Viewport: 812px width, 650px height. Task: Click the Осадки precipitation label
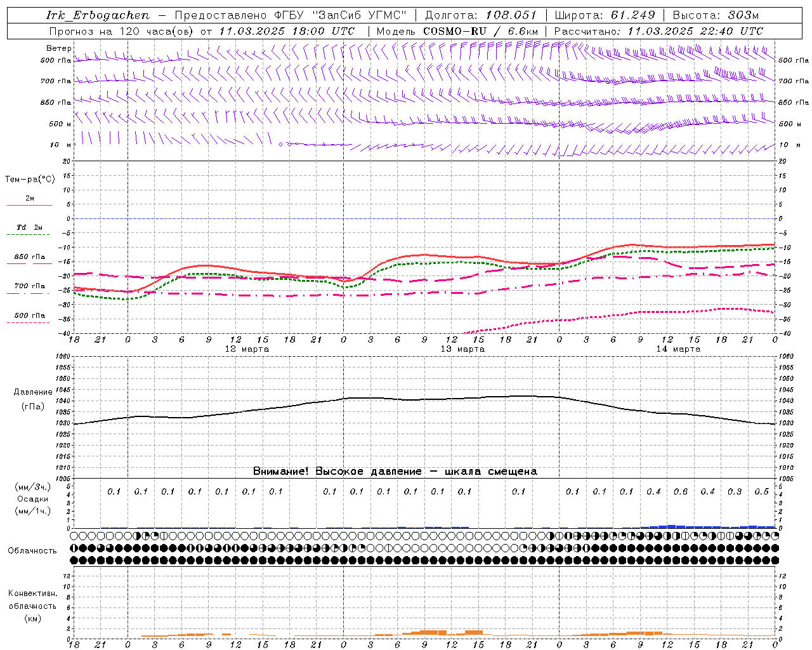point(33,499)
